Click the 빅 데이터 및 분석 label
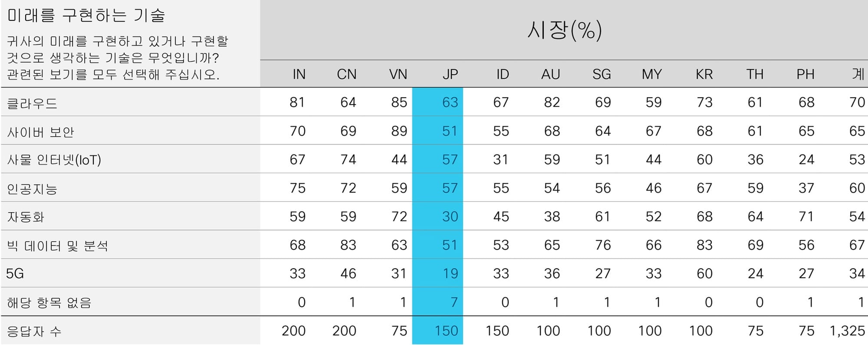The width and height of the screenshot is (868, 345). (x=57, y=246)
